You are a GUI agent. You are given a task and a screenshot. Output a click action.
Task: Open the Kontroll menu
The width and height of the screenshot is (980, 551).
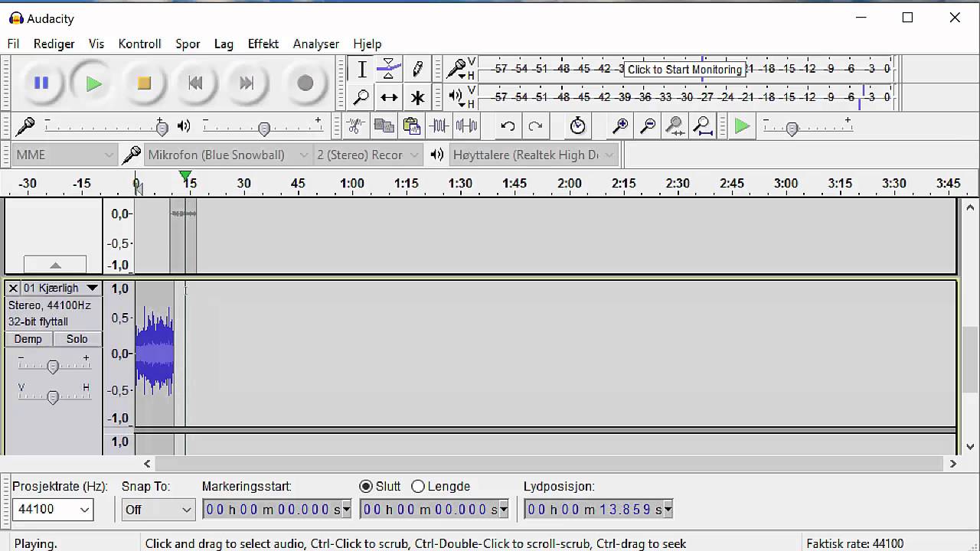(x=139, y=44)
